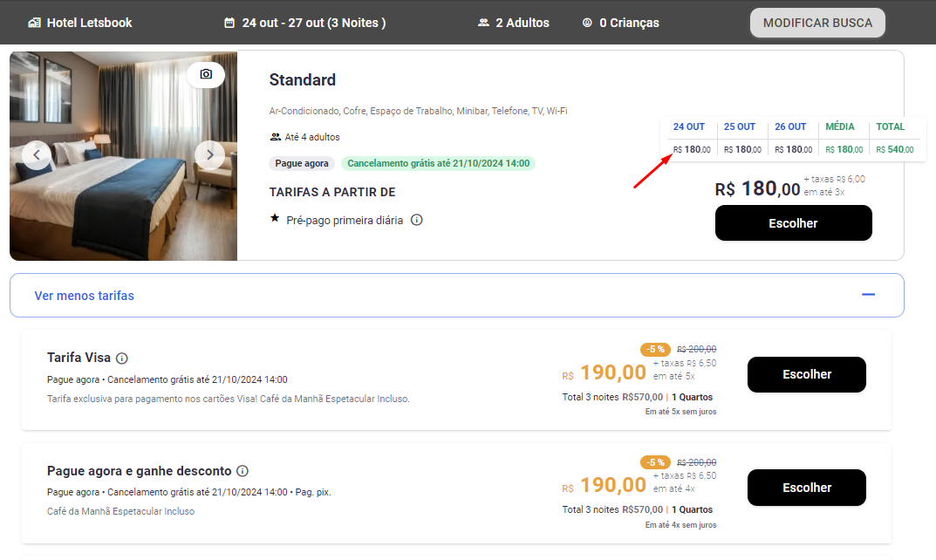Click the Pague agora tag
936x560 pixels.
302,164
